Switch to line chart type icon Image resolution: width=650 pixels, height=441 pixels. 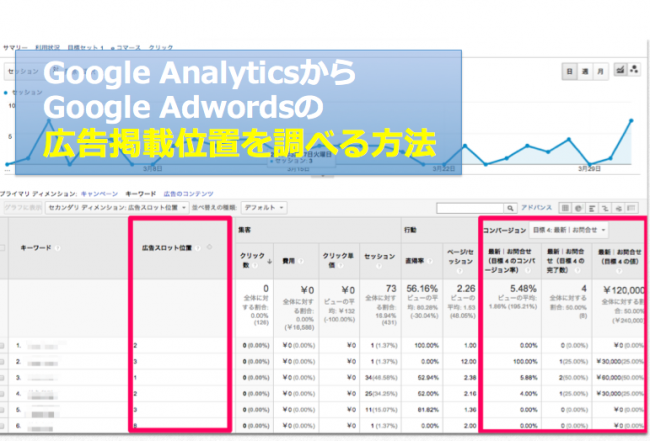621,71
